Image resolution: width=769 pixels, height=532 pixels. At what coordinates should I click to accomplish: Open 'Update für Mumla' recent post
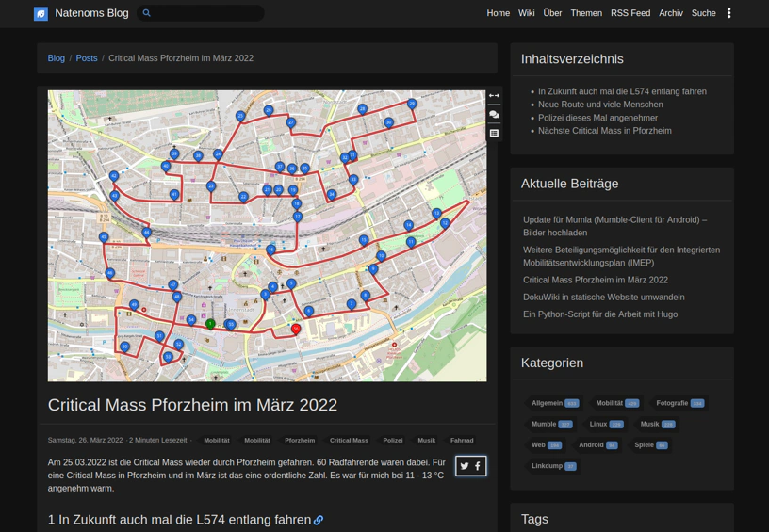click(615, 226)
